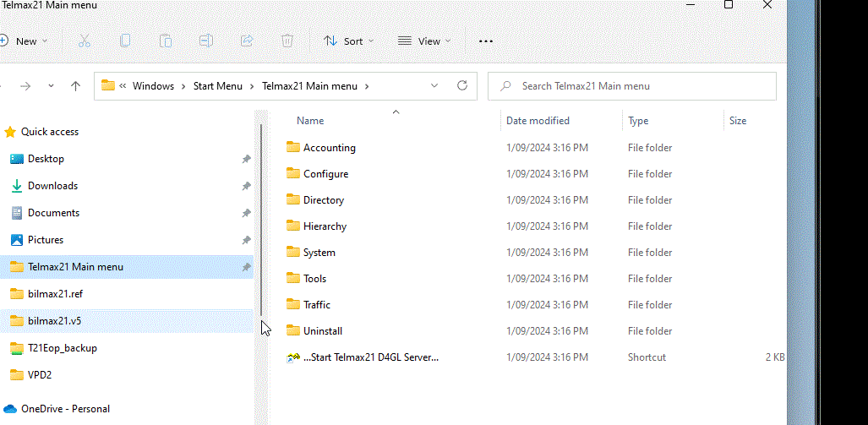
Task: Unpin Downloads using its pin icon
Action: tap(246, 186)
